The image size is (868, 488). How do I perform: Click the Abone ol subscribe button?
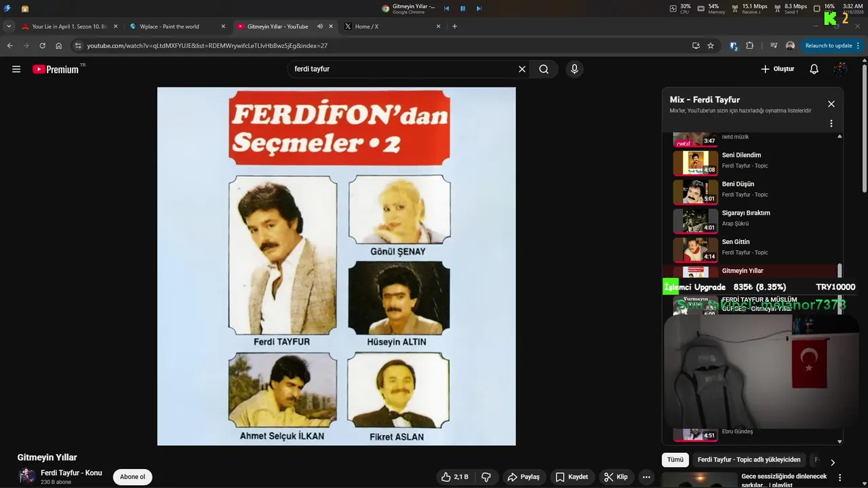(132, 477)
